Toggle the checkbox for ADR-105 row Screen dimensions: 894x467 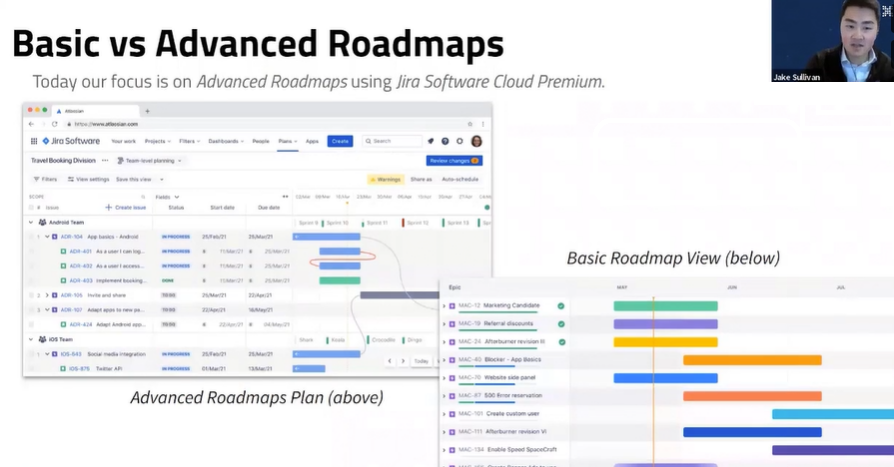(x=31, y=295)
